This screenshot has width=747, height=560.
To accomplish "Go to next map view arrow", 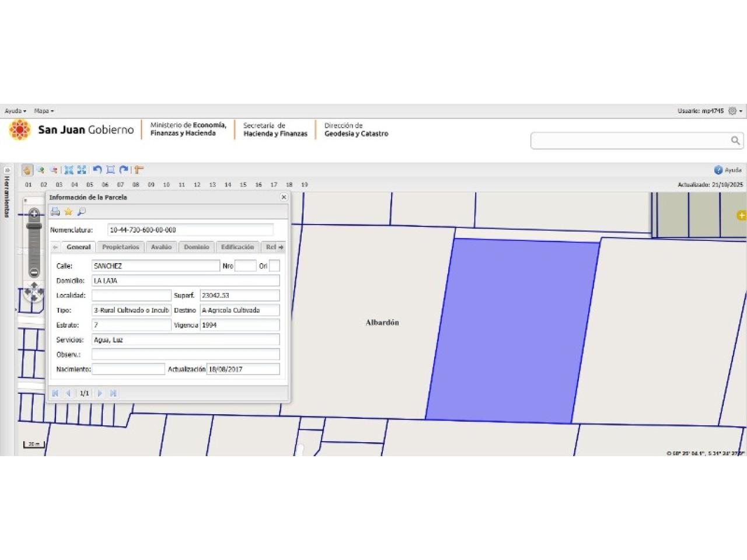I will click(x=124, y=170).
